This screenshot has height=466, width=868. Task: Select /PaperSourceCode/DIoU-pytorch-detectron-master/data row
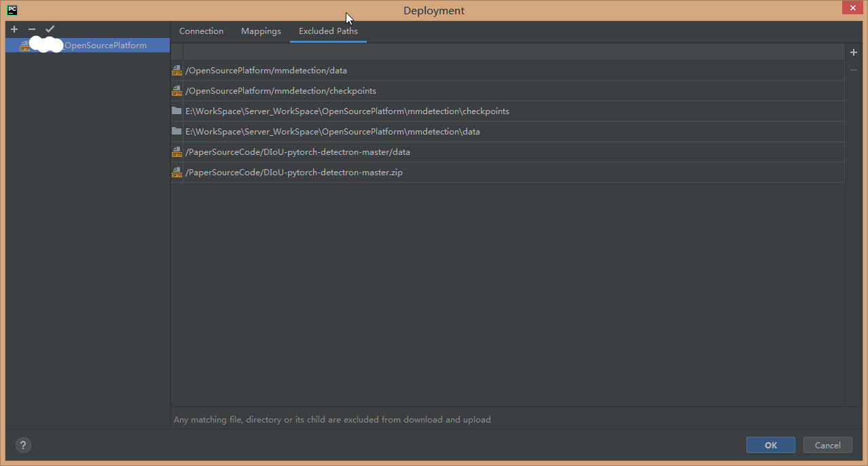point(507,152)
